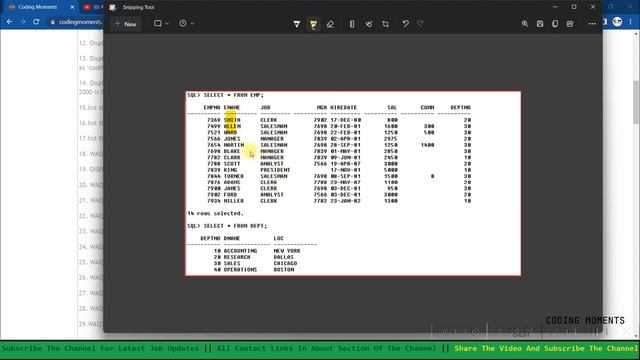Switch to the YouTube browser tab
This screenshot has width=640, height=360.
click(x=92, y=7)
